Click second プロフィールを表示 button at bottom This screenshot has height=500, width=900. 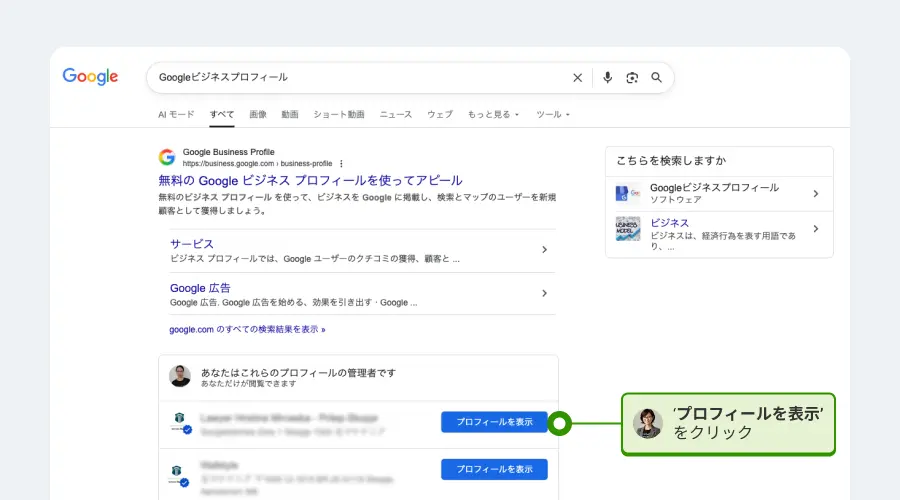[494, 469]
